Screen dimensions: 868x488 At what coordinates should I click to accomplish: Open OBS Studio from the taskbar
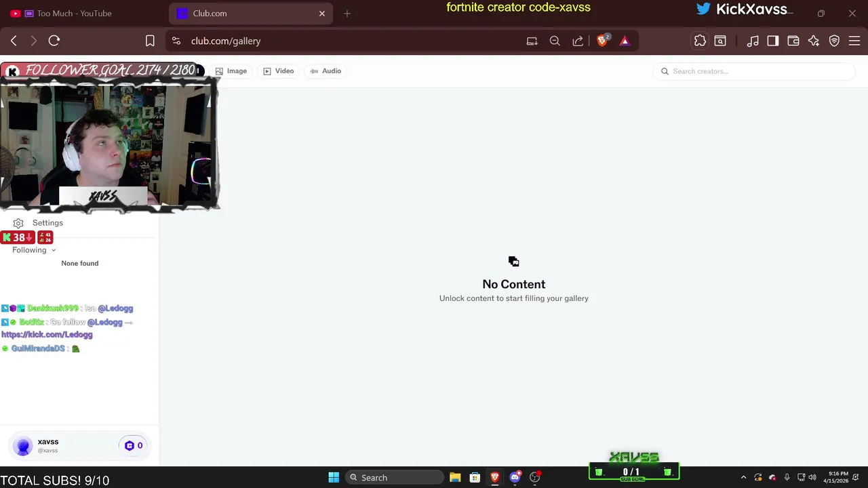(x=535, y=477)
